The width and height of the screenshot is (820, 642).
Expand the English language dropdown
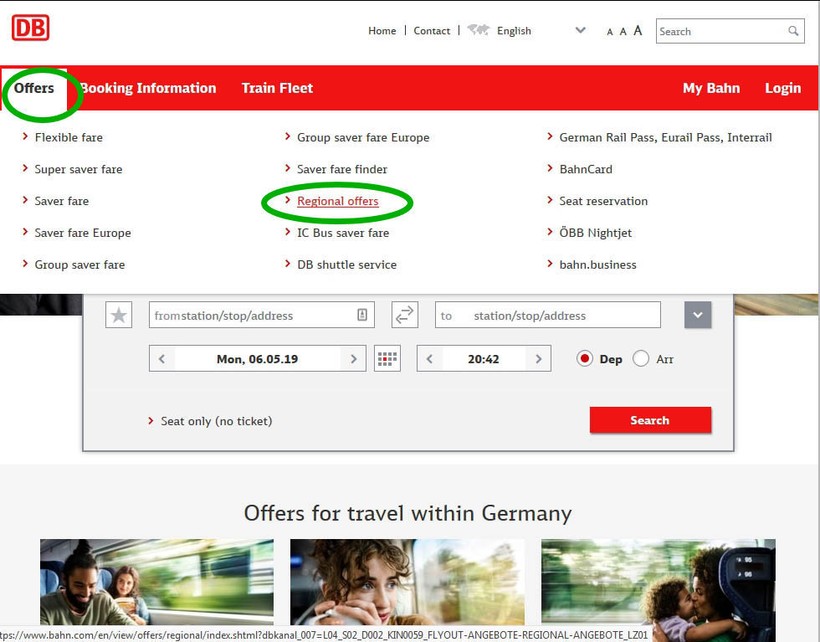pyautogui.click(x=580, y=30)
